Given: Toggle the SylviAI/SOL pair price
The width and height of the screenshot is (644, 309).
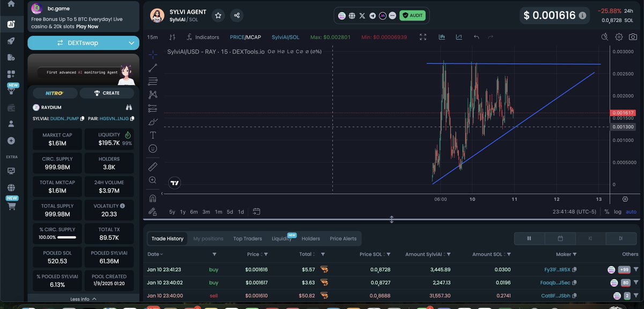Looking at the screenshot, I should click(x=286, y=37).
